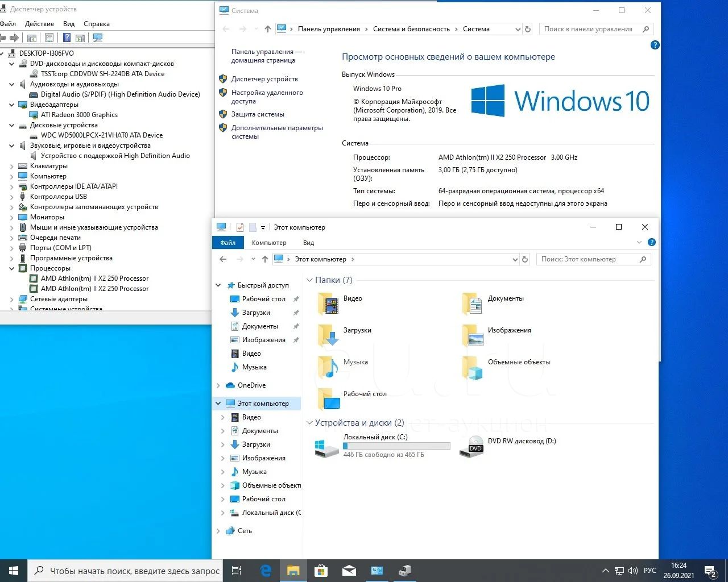Click Диспетчер устройств link in System window
Viewport: 728px width, 582px height.
(264, 79)
